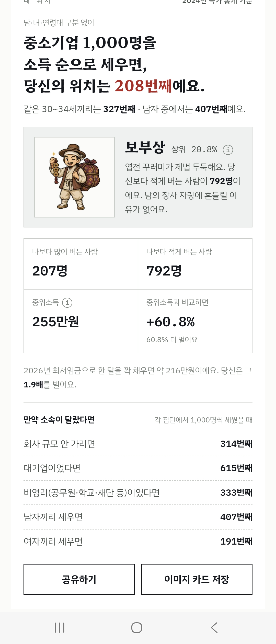Viewport: 276px width, 644px height.
Task: Tap the 나보다 많이 버는 사람 207명 card
Action: pos(81,264)
